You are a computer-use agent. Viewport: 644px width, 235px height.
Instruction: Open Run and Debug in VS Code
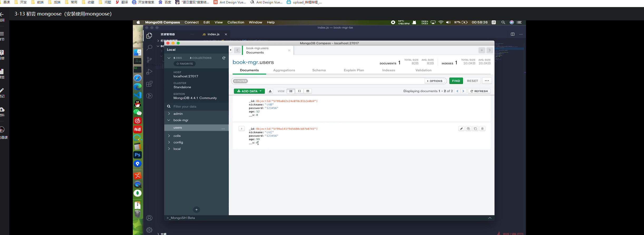(149, 72)
